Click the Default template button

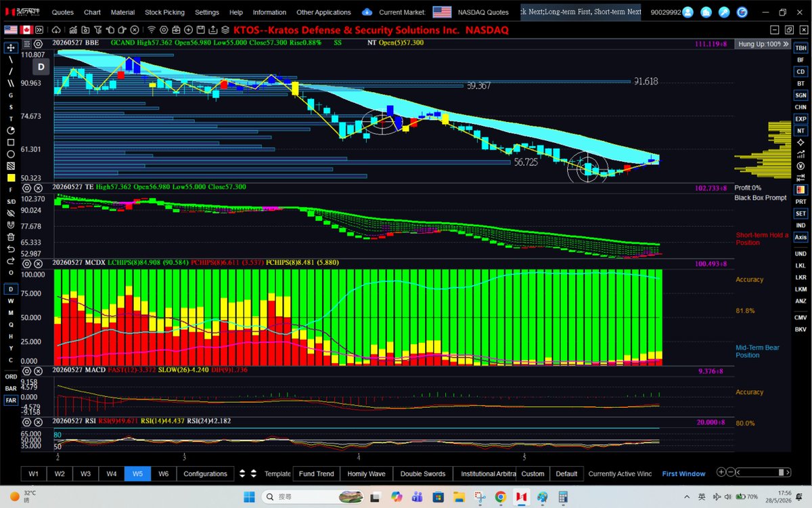pyautogui.click(x=566, y=473)
